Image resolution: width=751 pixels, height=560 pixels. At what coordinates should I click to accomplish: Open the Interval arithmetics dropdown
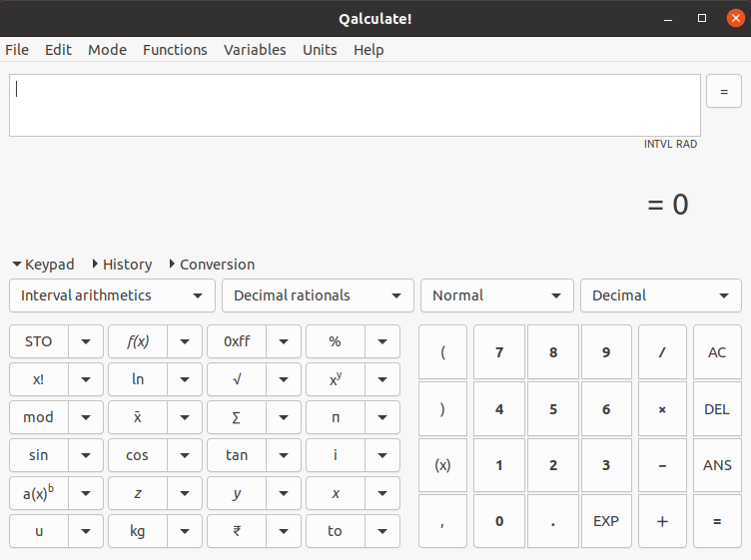click(112, 295)
